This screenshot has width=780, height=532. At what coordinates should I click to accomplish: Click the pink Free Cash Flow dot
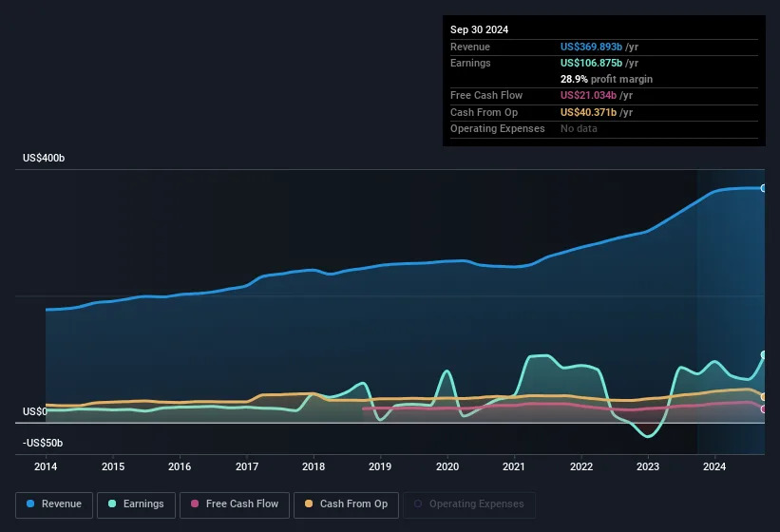click(195, 503)
